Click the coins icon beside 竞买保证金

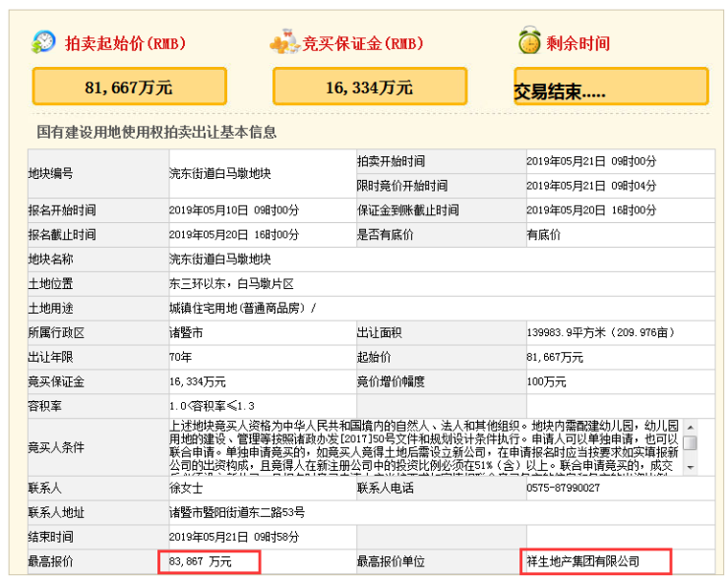(x=283, y=41)
